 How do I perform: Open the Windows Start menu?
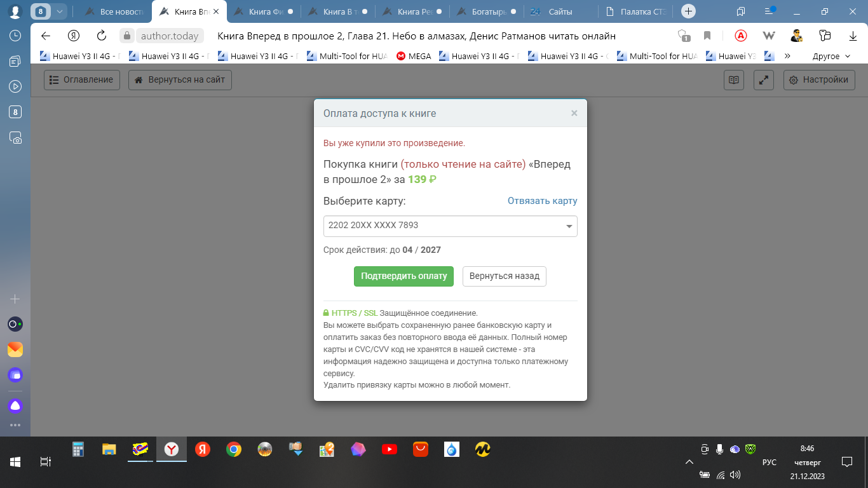[15, 462]
